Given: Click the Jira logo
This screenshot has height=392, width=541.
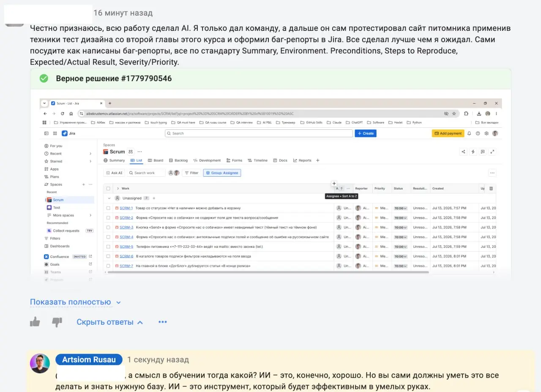Looking at the screenshot, I should point(68,133).
